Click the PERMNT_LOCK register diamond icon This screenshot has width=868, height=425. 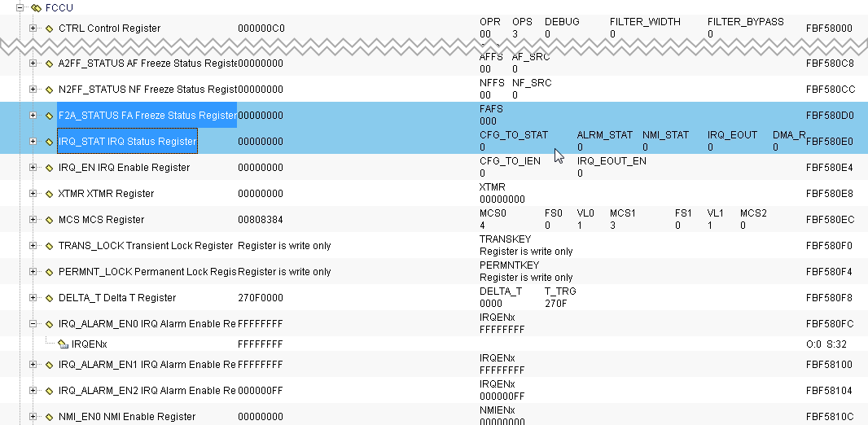pos(50,272)
